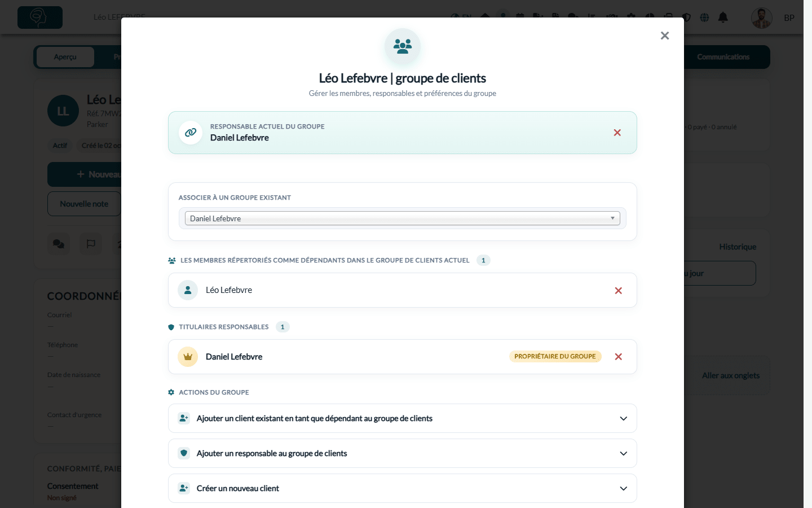Remove Daniel Lefebvre as current group responsible
This screenshot has height=508, width=812.
[x=617, y=133]
